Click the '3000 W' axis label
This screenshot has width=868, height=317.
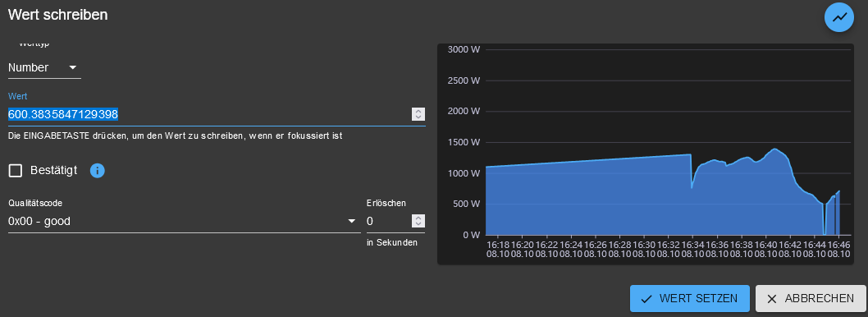(463, 49)
